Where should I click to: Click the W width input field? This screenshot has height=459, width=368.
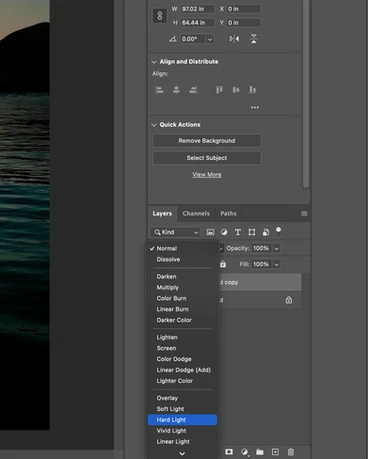pyautogui.click(x=197, y=9)
